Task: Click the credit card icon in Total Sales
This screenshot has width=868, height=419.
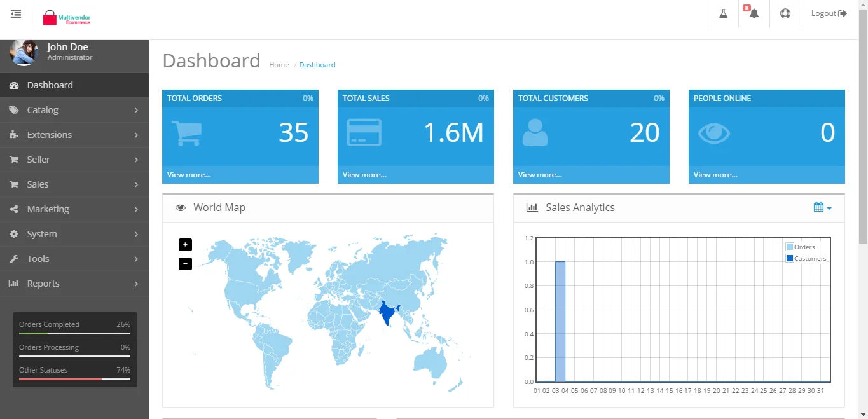Action: [x=364, y=133]
